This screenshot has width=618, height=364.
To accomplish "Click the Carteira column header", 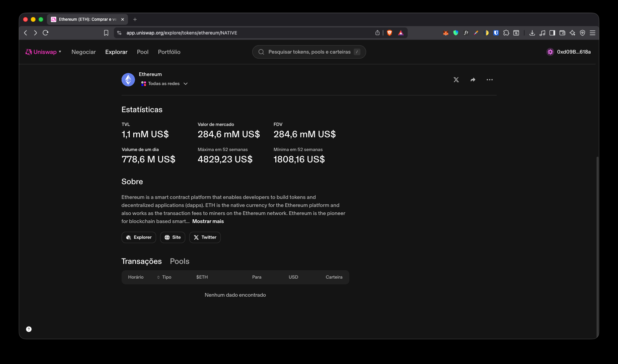I will [x=334, y=277].
